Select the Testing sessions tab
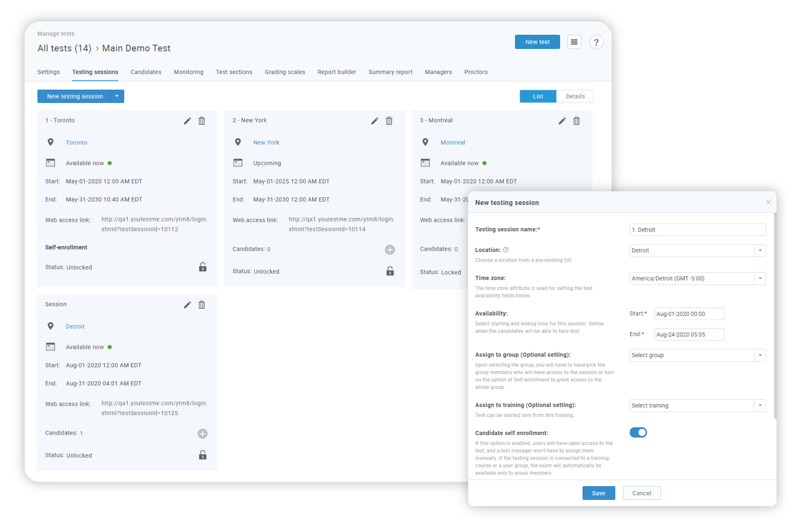This screenshot has width=802, height=532. [95, 72]
